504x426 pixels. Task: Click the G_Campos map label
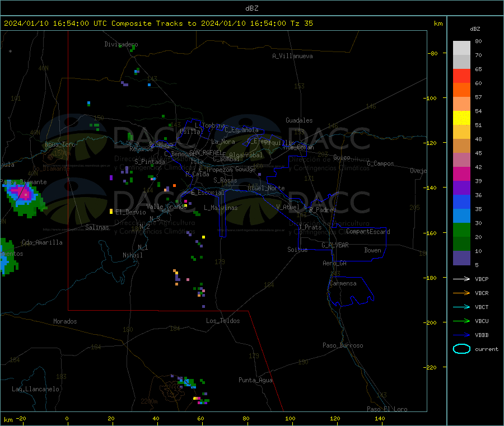coord(381,163)
